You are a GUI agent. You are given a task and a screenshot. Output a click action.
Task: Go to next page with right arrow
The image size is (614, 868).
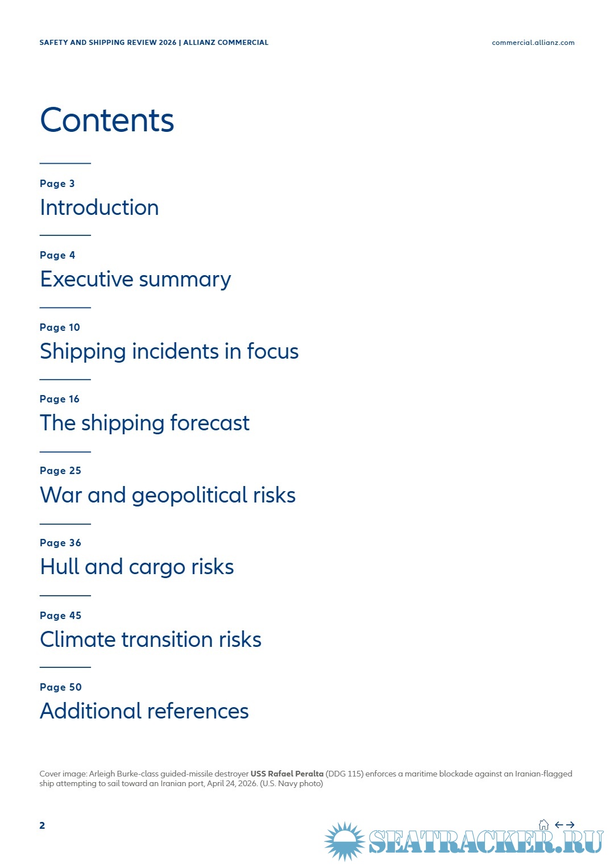(570, 825)
